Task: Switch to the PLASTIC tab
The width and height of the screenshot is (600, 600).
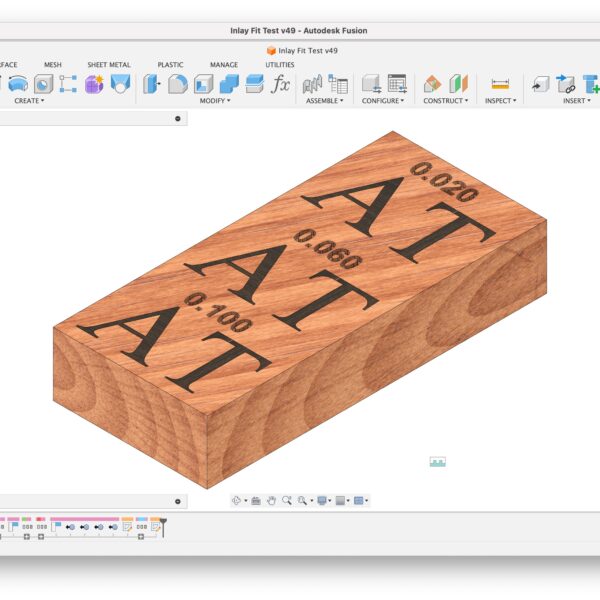Action: [170, 65]
